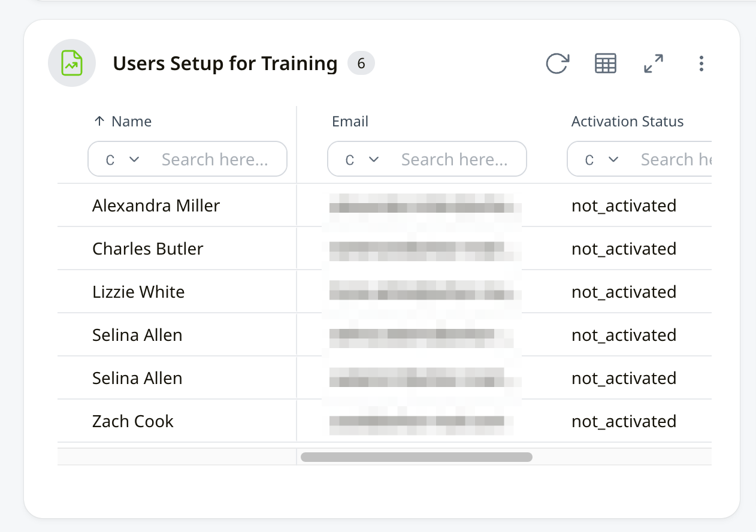Viewport: 756px width, 532px height.
Task: Select the Charles Butler name cell
Action: (148, 249)
